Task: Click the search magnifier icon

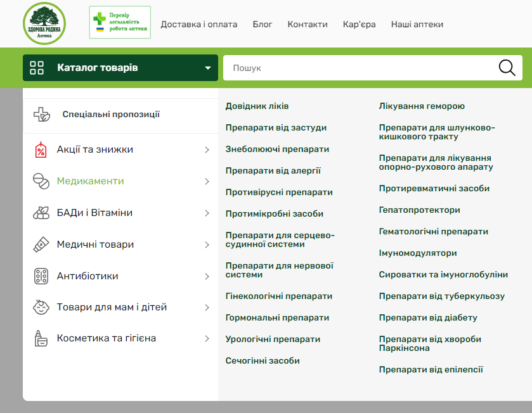Action: point(506,67)
